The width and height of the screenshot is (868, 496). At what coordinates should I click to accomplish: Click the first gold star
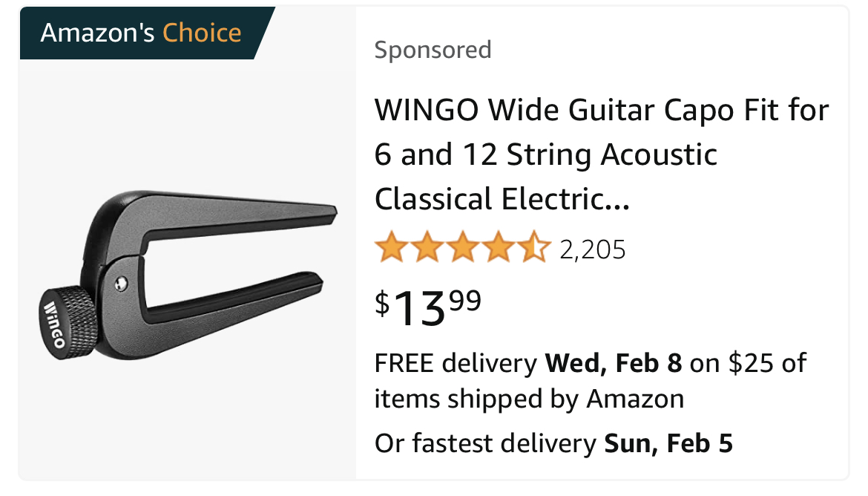click(x=390, y=248)
